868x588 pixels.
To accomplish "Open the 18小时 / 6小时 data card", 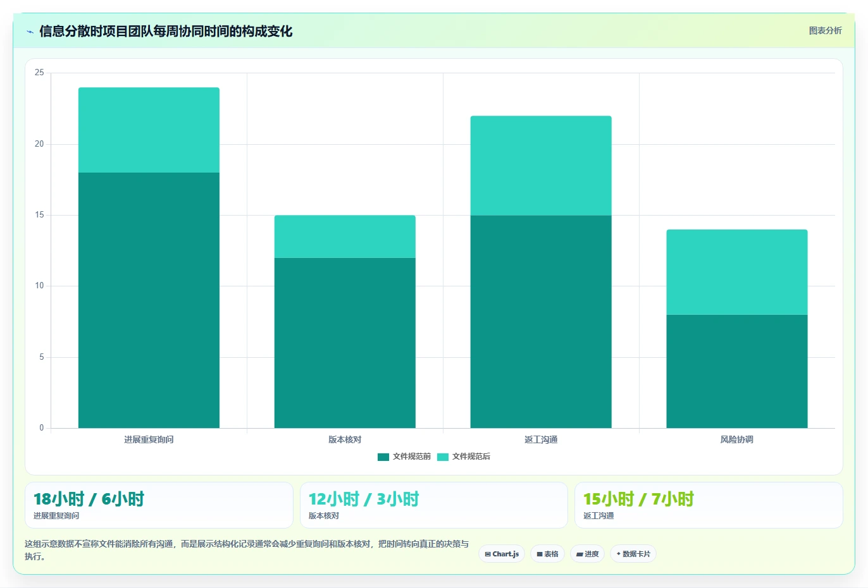I will pyautogui.click(x=159, y=505).
